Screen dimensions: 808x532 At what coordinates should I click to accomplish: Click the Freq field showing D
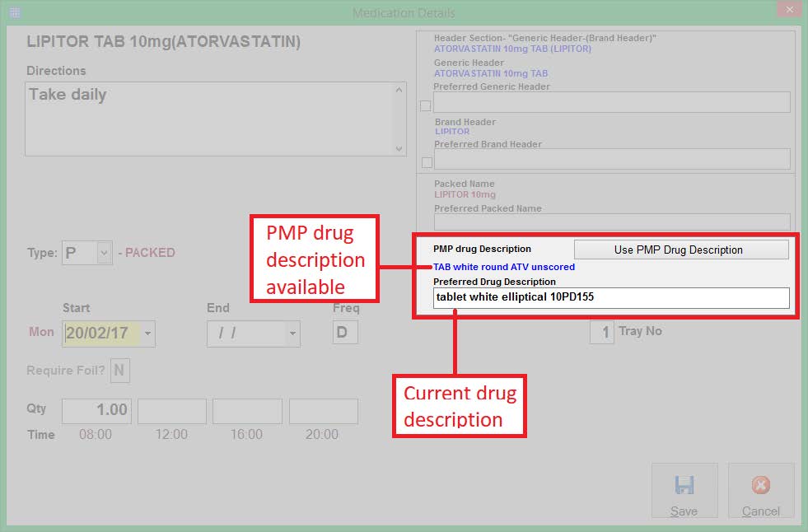[345, 333]
